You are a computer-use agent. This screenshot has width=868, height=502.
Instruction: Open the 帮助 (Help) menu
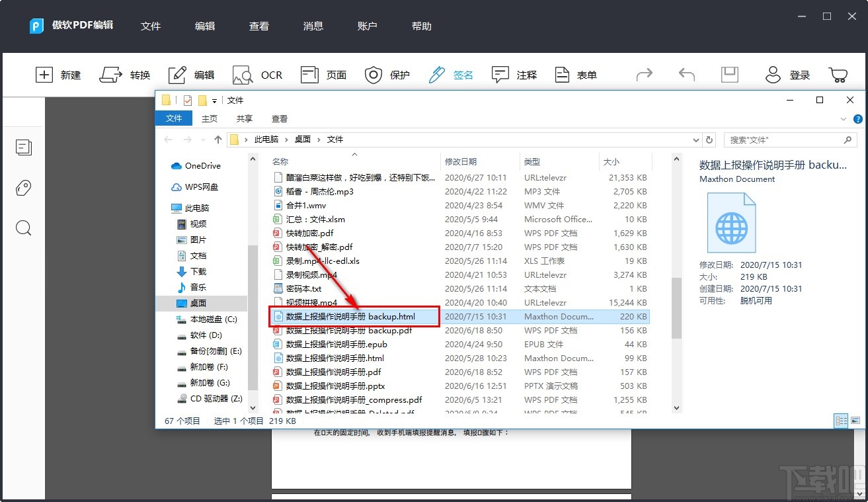pyautogui.click(x=420, y=26)
